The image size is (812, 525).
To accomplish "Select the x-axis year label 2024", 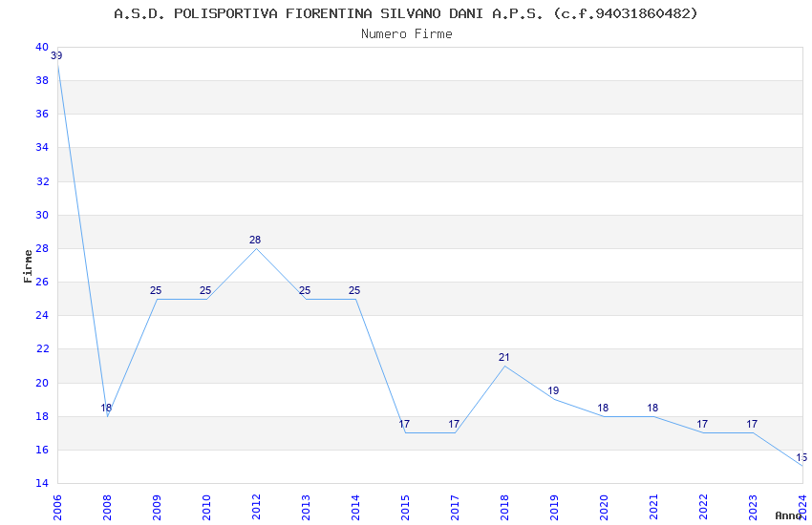I will [x=803, y=508].
